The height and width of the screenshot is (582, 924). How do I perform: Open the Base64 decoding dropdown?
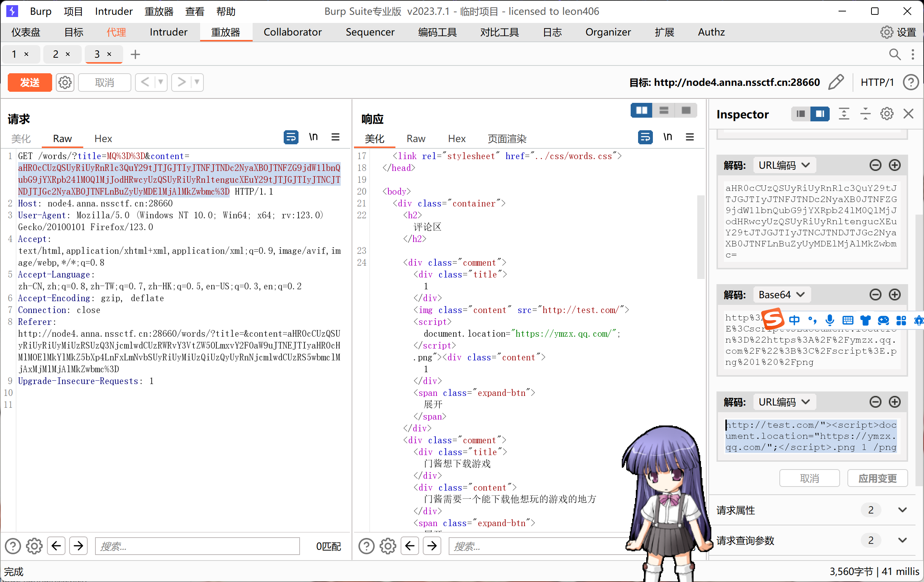point(782,295)
